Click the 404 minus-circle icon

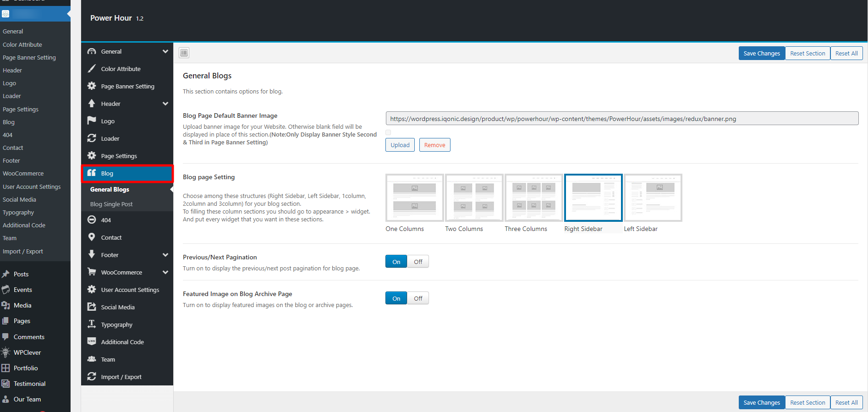tap(92, 220)
